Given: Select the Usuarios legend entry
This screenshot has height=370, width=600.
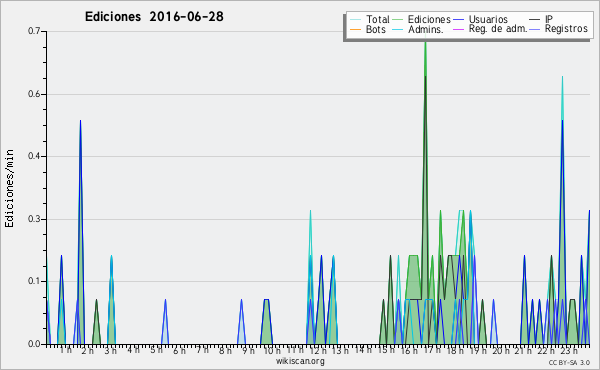Looking at the screenshot, I should pos(480,19).
